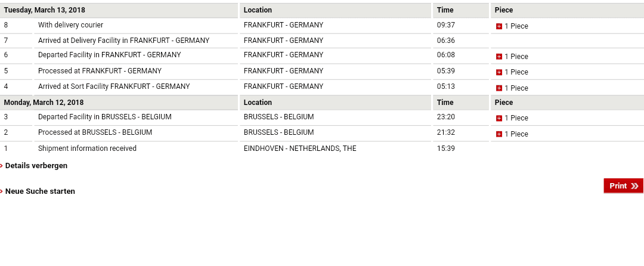Expand piece plus icon for Arrived at Sort Facility FRANKFURT
This screenshot has height=266, width=644.
pos(499,88)
